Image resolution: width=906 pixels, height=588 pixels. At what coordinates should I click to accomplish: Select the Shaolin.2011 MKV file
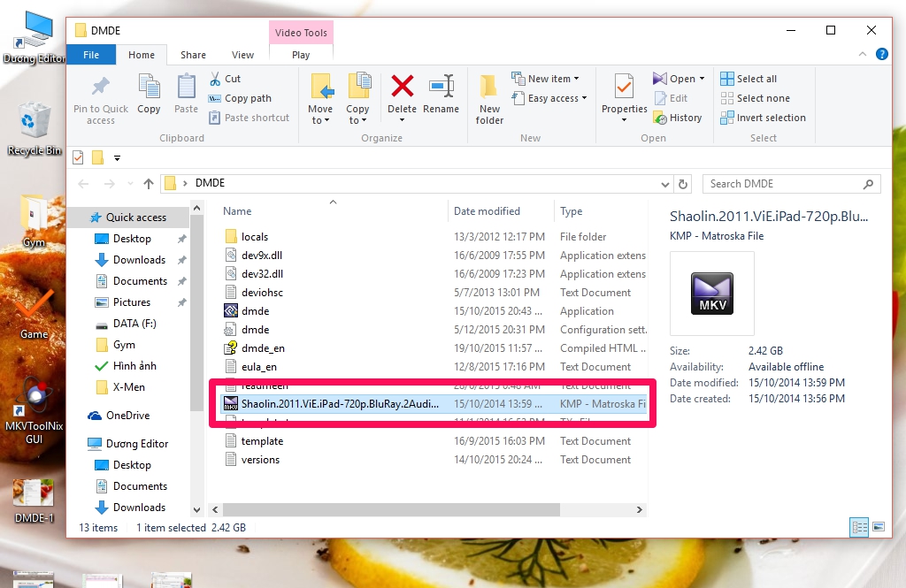(x=434, y=404)
